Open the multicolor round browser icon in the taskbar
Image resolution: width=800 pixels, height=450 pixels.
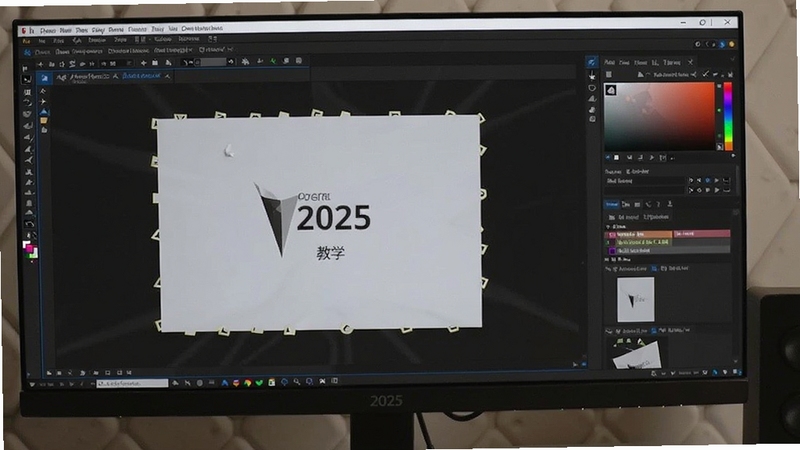(x=247, y=382)
